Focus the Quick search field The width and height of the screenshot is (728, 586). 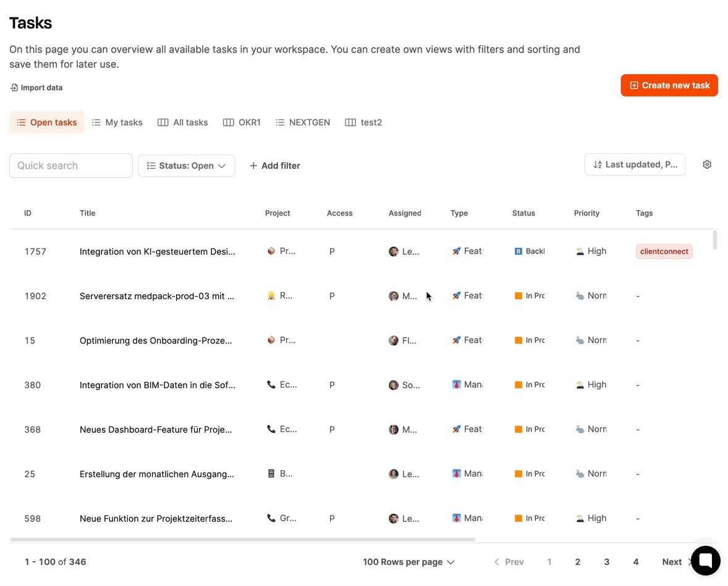[71, 166]
